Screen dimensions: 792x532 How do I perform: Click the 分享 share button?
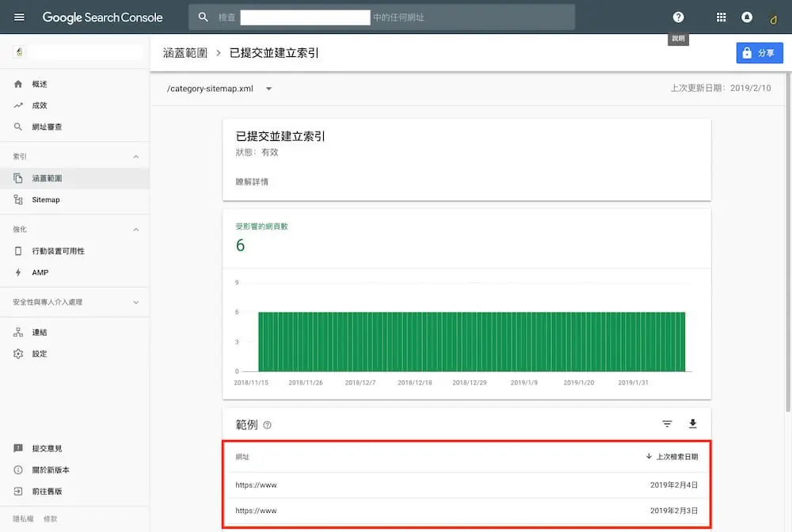click(x=760, y=53)
